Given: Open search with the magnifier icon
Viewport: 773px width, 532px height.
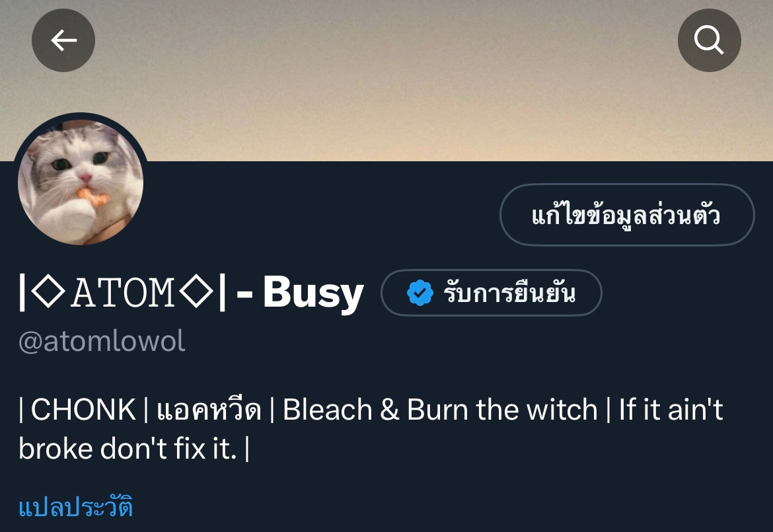Looking at the screenshot, I should tap(709, 40).
